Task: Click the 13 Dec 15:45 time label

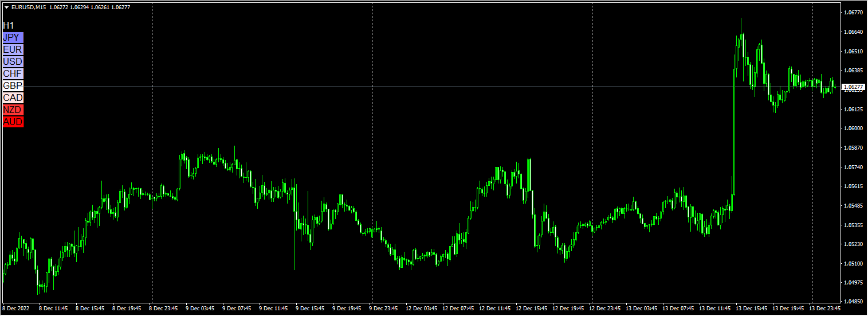Action: click(x=751, y=309)
